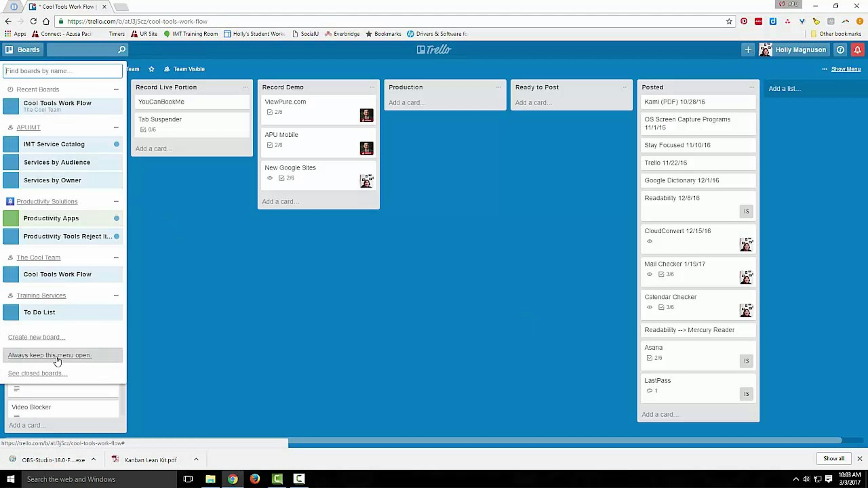Image resolution: width=868 pixels, height=488 pixels.
Task: Collapse the Training Services section
Action: pos(116,296)
